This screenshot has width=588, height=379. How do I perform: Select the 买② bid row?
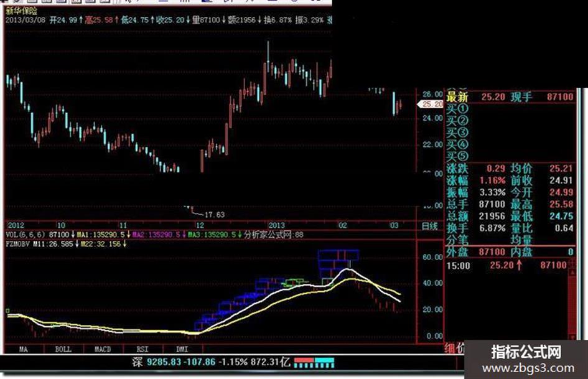[510, 121]
